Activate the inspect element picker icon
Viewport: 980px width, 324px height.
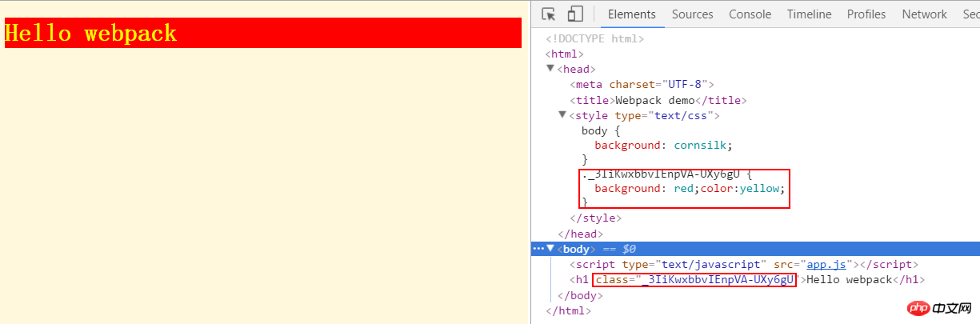click(x=549, y=14)
